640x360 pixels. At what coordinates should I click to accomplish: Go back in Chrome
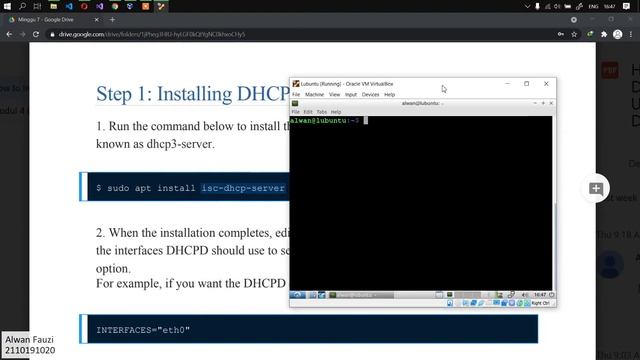click(9, 34)
